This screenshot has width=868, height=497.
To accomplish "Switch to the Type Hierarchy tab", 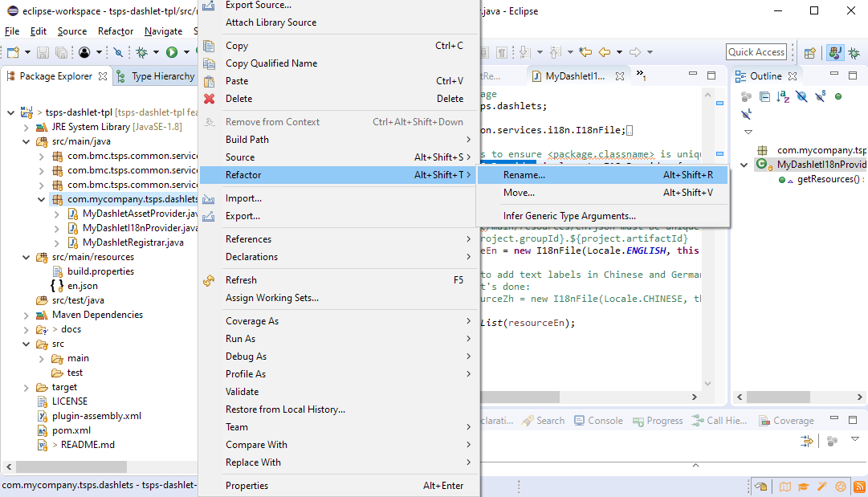I will [x=156, y=75].
